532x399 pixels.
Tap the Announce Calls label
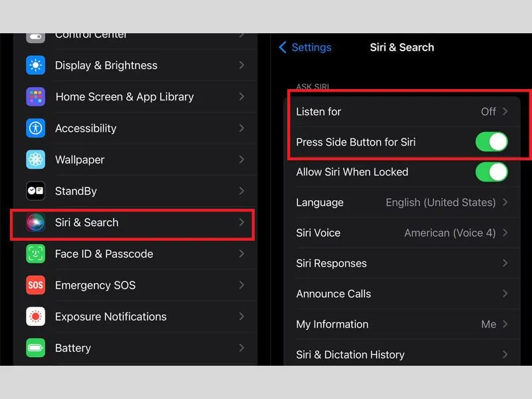click(334, 294)
